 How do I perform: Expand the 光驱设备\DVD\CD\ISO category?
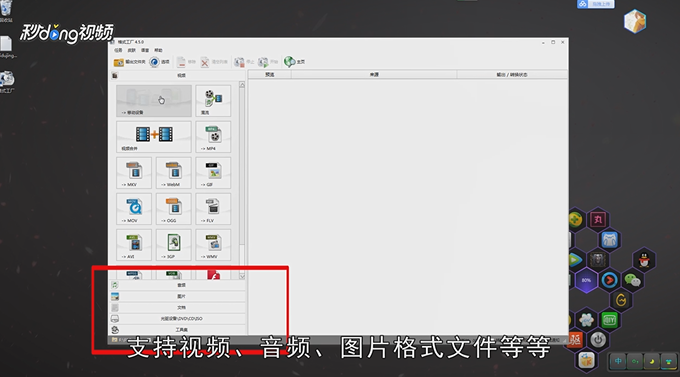pos(178,319)
